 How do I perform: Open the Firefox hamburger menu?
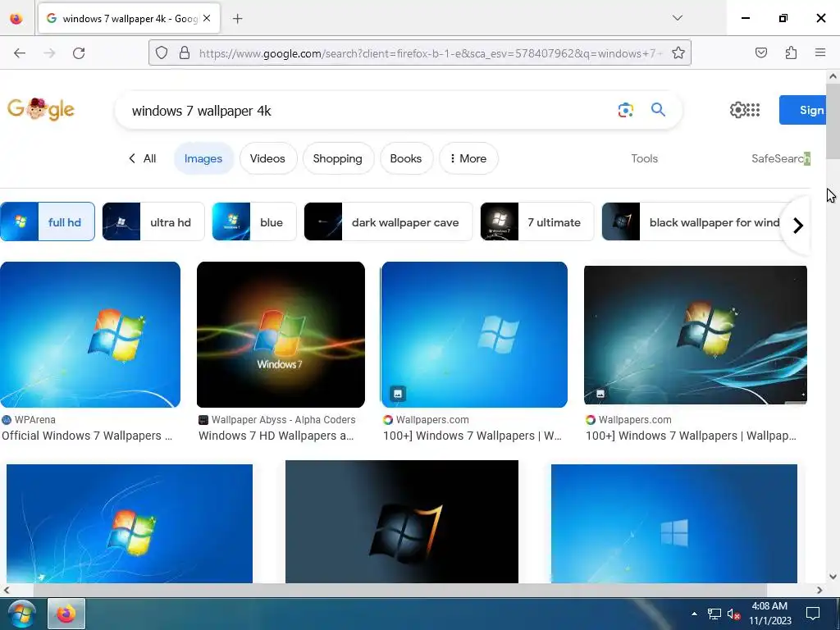820,52
